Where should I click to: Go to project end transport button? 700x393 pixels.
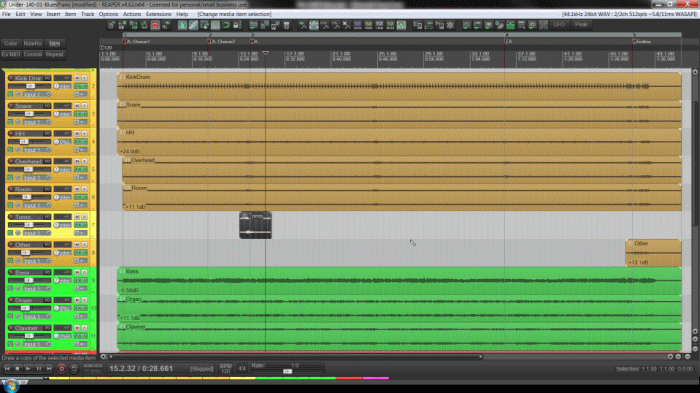(49, 368)
